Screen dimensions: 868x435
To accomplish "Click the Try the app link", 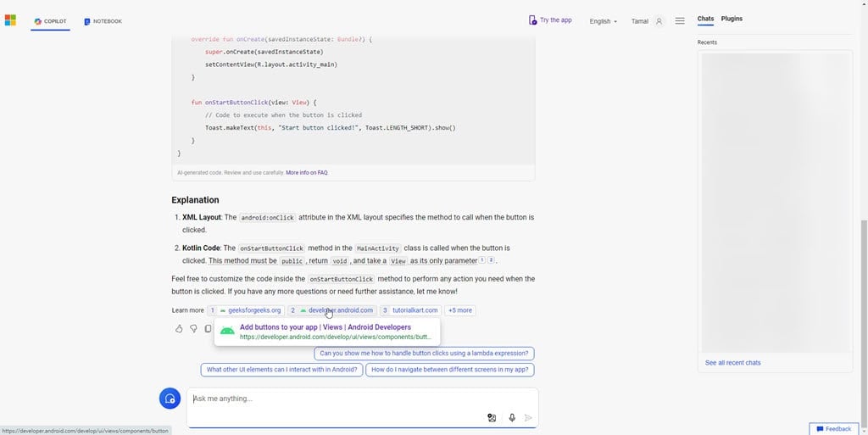I will (x=550, y=20).
